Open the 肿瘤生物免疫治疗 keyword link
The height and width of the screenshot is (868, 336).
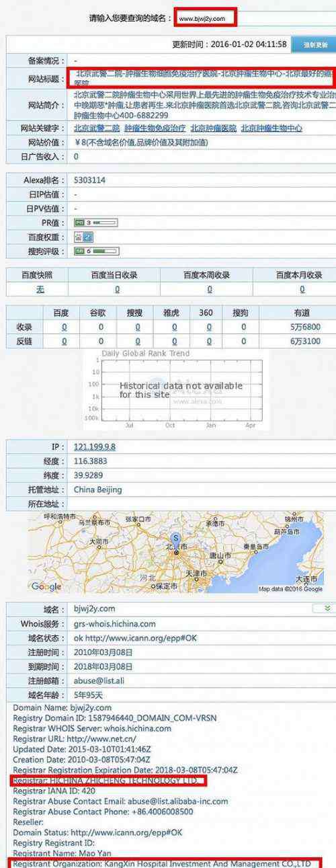155,128
